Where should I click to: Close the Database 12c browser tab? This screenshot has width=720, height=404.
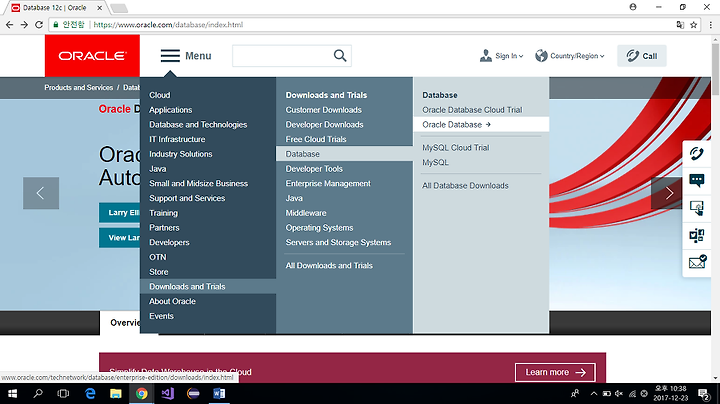point(99,8)
